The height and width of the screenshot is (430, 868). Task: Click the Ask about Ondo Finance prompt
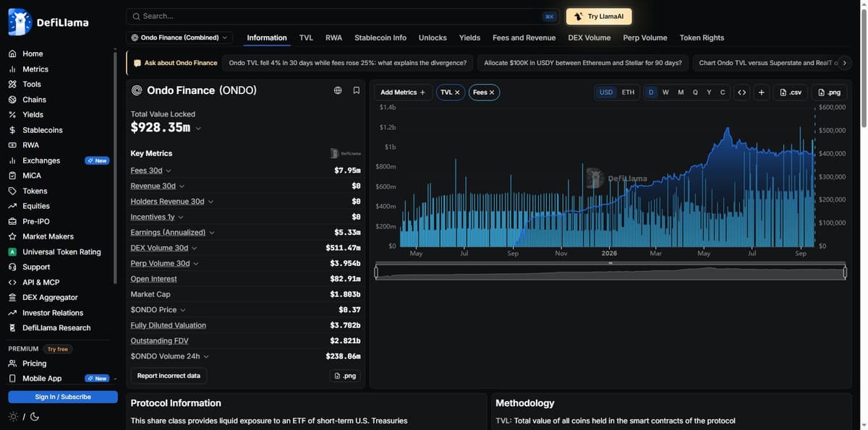(175, 63)
